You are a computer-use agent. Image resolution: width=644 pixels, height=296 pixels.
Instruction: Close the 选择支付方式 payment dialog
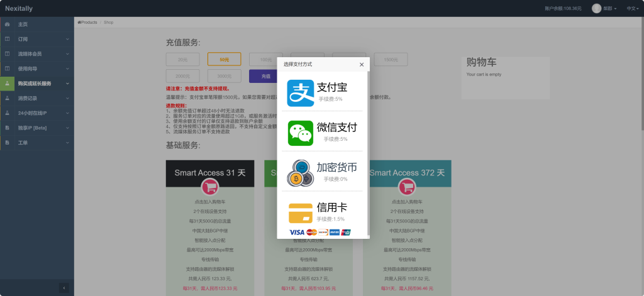click(362, 65)
